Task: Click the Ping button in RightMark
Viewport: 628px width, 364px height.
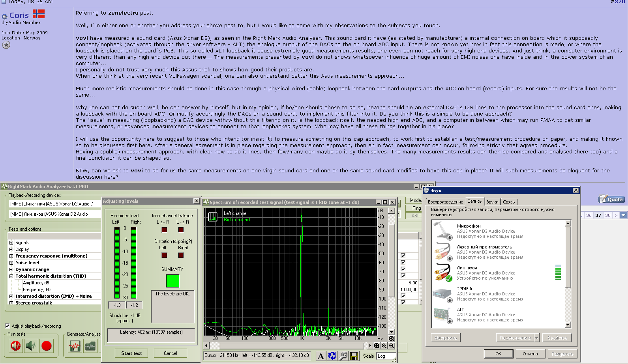Action: (x=416, y=208)
